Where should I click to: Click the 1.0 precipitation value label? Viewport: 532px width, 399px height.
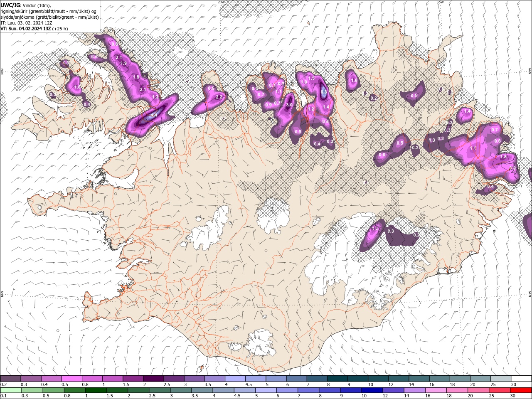pos(304,82)
